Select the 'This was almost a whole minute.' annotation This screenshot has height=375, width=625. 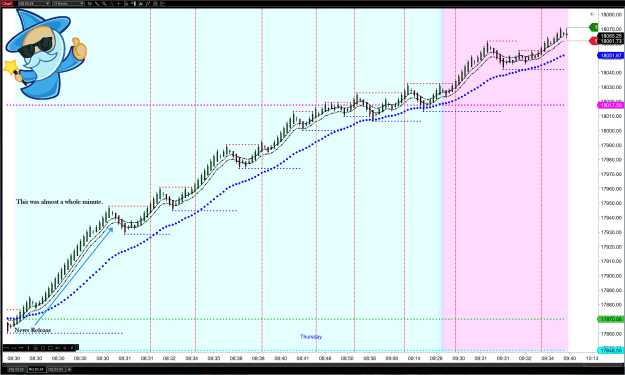tap(59, 202)
